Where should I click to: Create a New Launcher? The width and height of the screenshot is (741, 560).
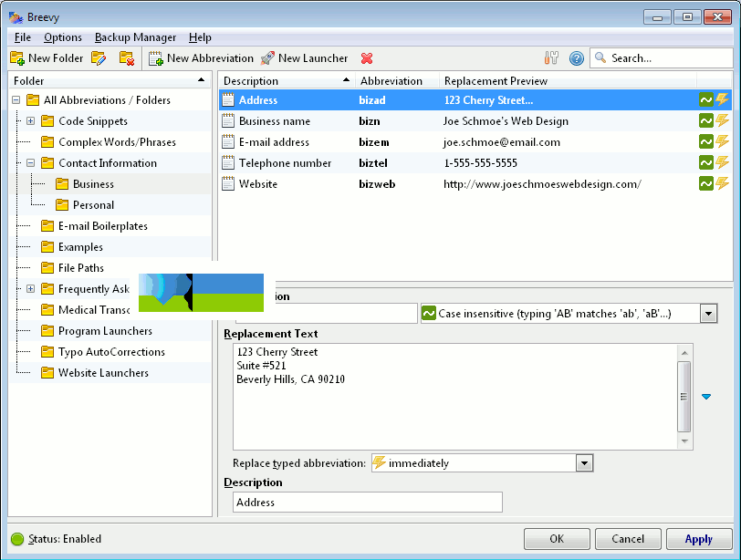304,58
